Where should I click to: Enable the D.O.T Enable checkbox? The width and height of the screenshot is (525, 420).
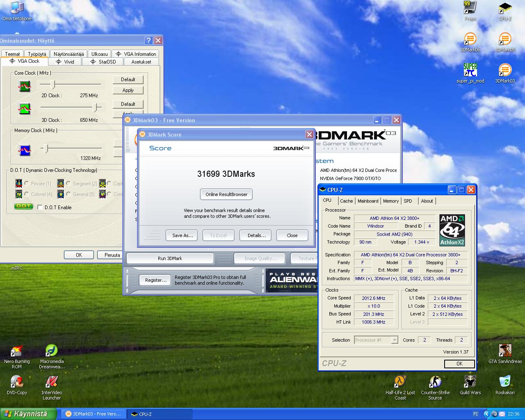(x=40, y=207)
